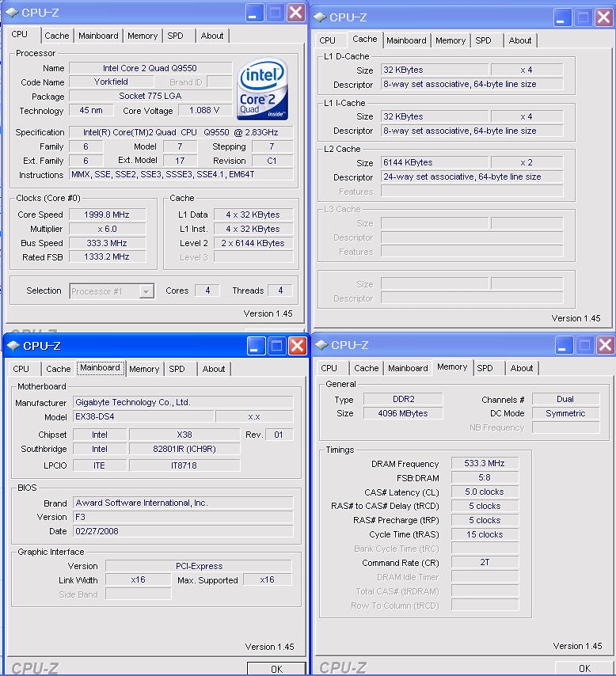Minimize the CPU-Z Mainboard window

(256, 346)
